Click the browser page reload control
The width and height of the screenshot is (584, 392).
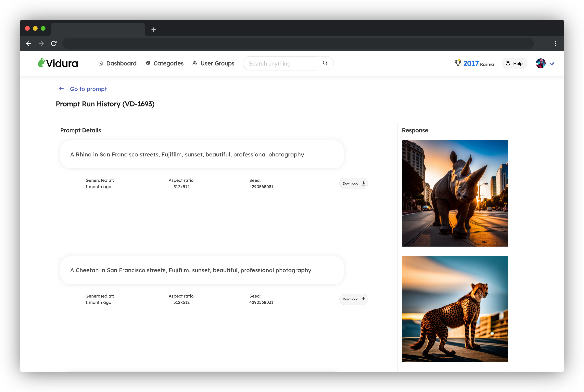54,43
